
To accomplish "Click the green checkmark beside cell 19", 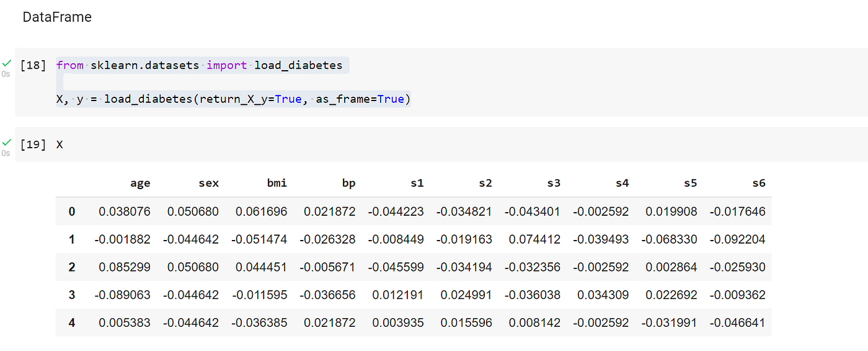I will click(x=6, y=143).
